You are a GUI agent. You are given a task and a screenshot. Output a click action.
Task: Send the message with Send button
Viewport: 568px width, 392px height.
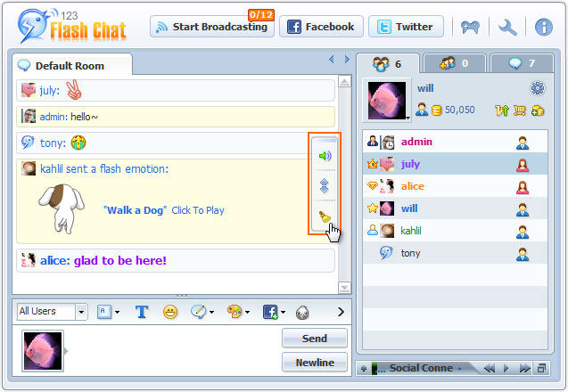point(315,338)
